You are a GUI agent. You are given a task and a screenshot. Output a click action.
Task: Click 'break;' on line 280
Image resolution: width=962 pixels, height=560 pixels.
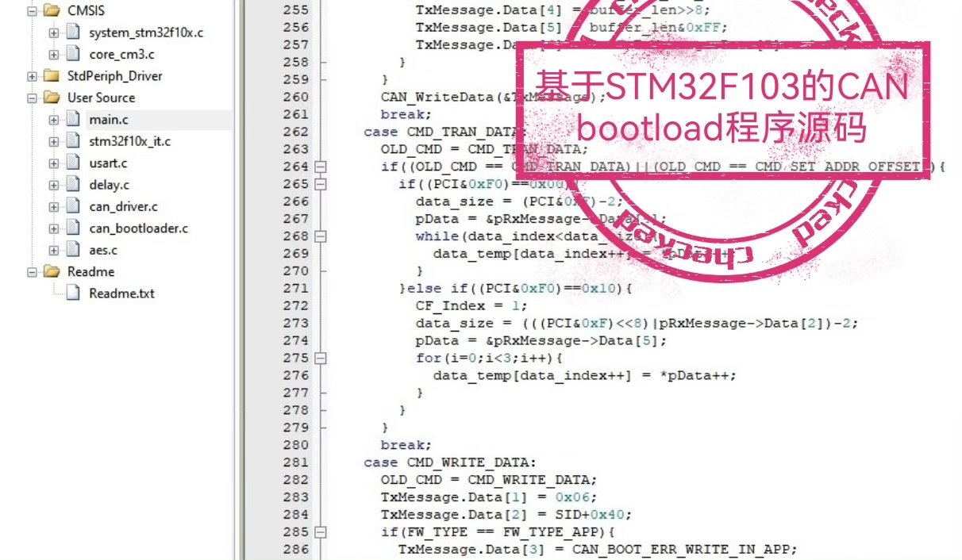coord(406,444)
